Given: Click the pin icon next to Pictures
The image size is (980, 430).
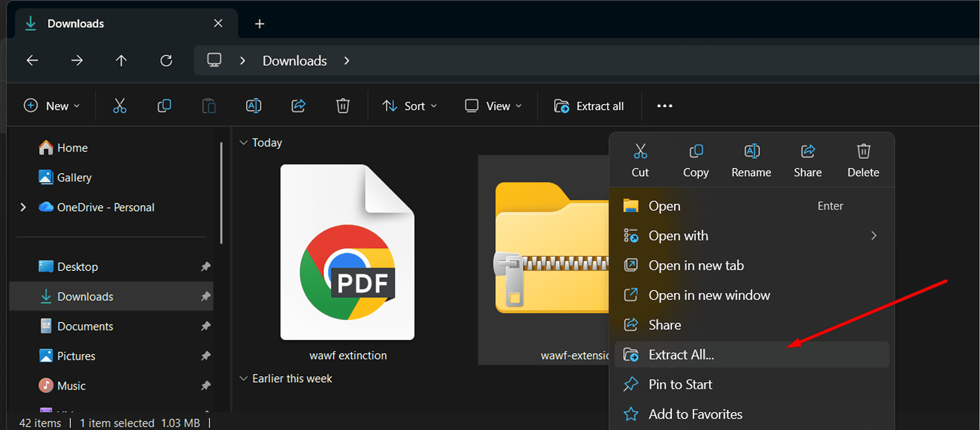Looking at the screenshot, I should coord(206,356).
